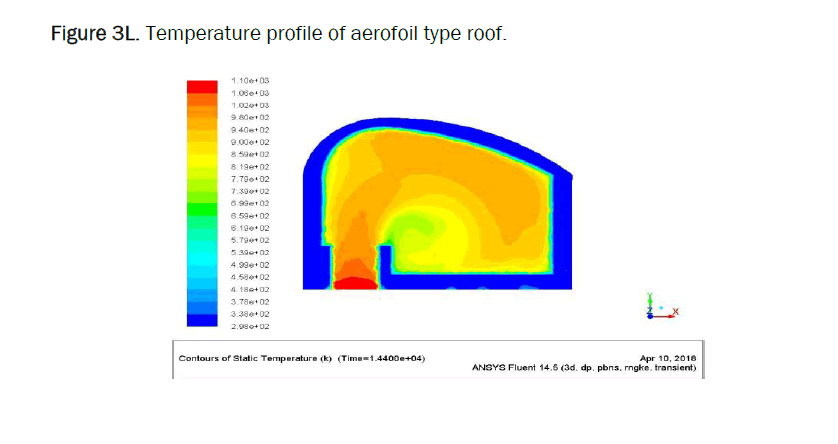Click the red swatch at the legend top
This screenshot has width=838, height=444.
[201, 86]
